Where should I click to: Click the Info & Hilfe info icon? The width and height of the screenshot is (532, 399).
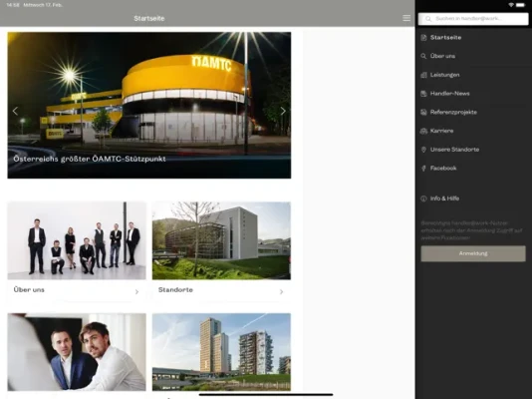coord(423,199)
